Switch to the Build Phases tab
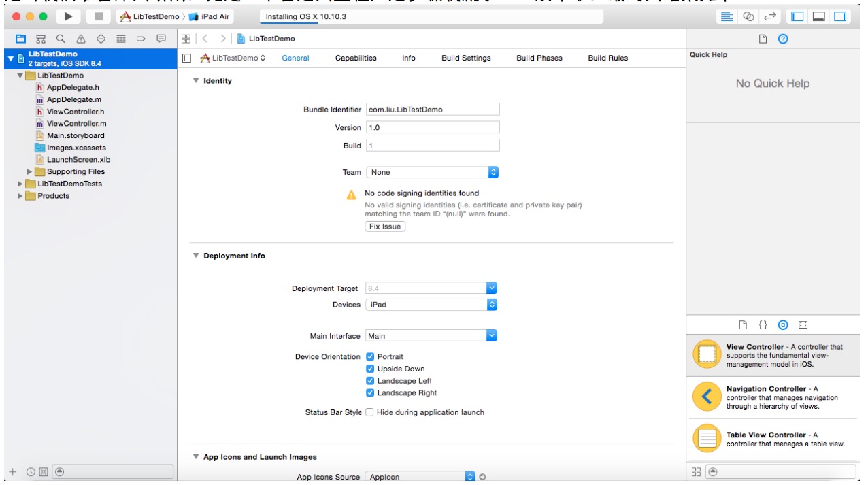The image size is (868, 485). tap(539, 58)
